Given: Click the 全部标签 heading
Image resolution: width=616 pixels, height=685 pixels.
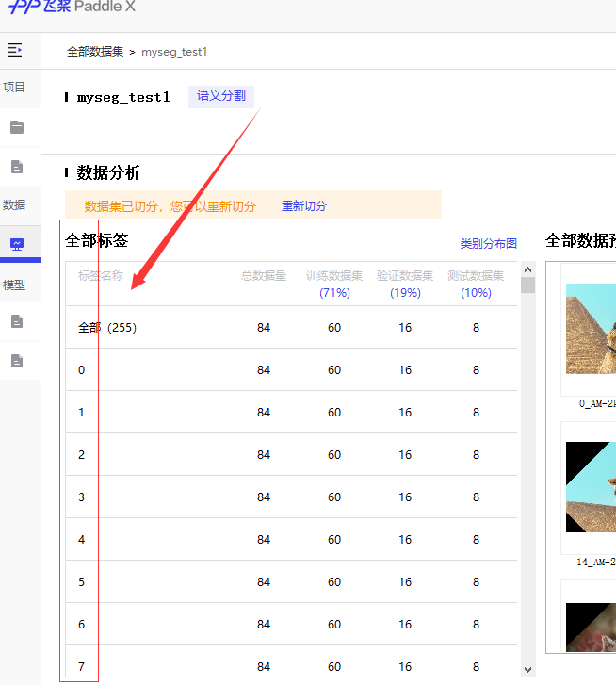Looking at the screenshot, I should 96,240.
